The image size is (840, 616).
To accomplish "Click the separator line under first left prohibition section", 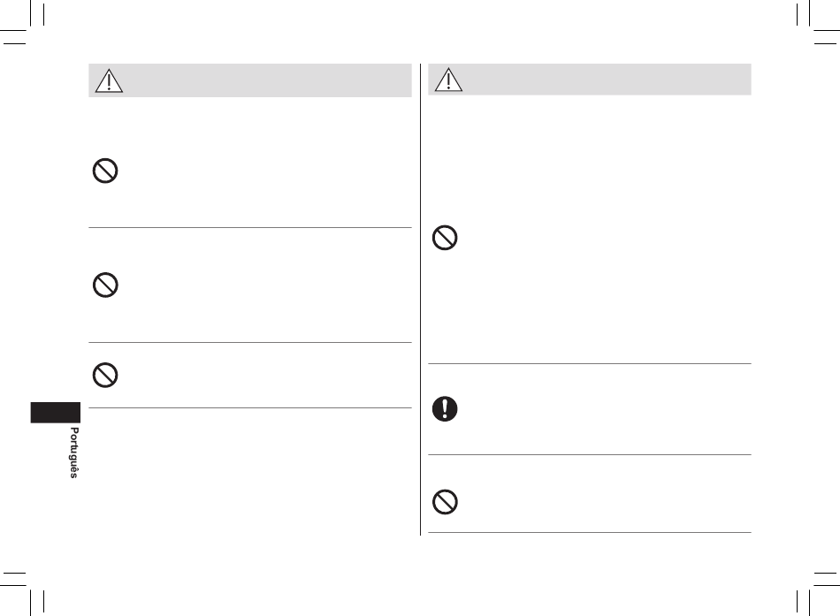I will click(x=250, y=228).
